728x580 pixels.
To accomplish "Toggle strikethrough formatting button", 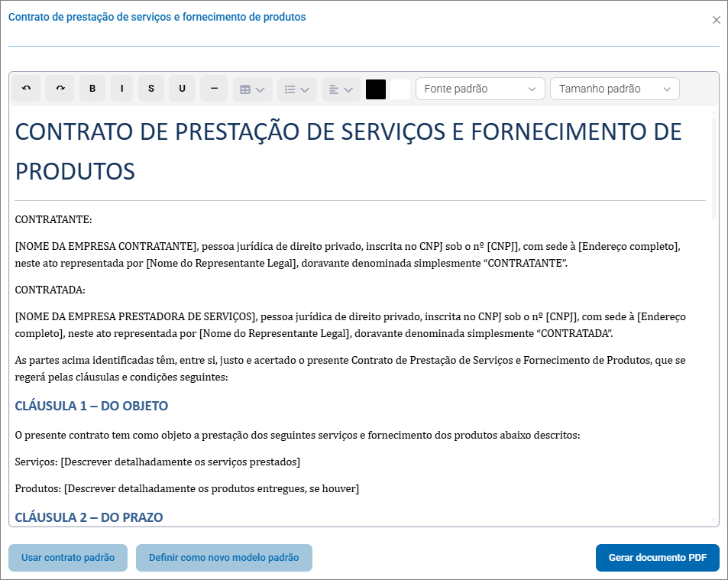I will coord(151,89).
